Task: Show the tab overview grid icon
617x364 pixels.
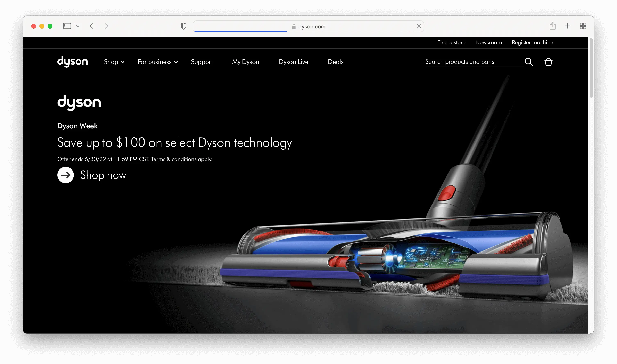Action: click(583, 26)
